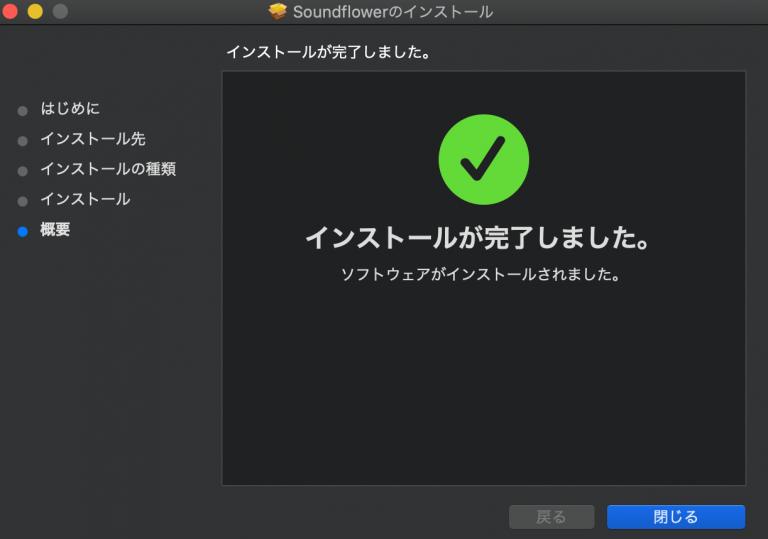Click the green checkmark success icon
The width and height of the screenshot is (768, 539).
pos(483,159)
